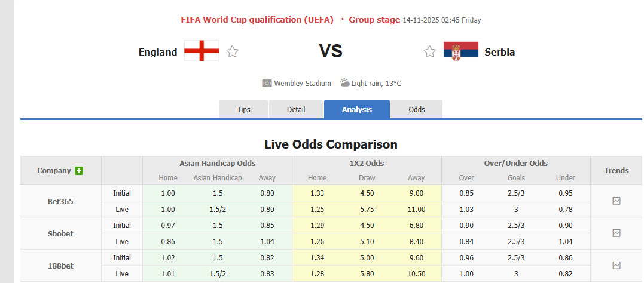Click the England flag icon
This screenshot has height=283, width=644.
[x=201, y=51]
